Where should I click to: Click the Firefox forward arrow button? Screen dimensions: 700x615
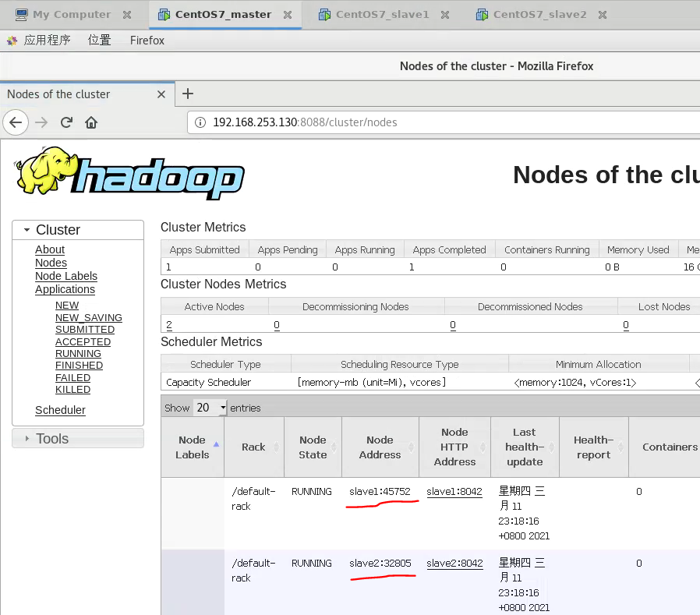click(x=41, y=122)
